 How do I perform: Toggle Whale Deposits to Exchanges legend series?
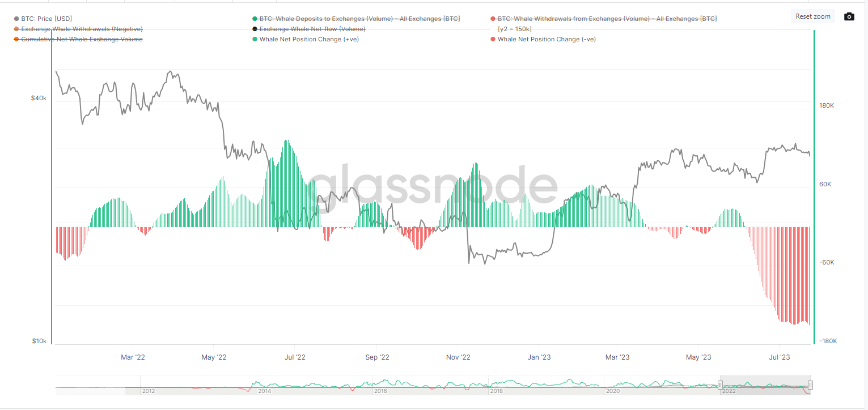tap(356, 19)
